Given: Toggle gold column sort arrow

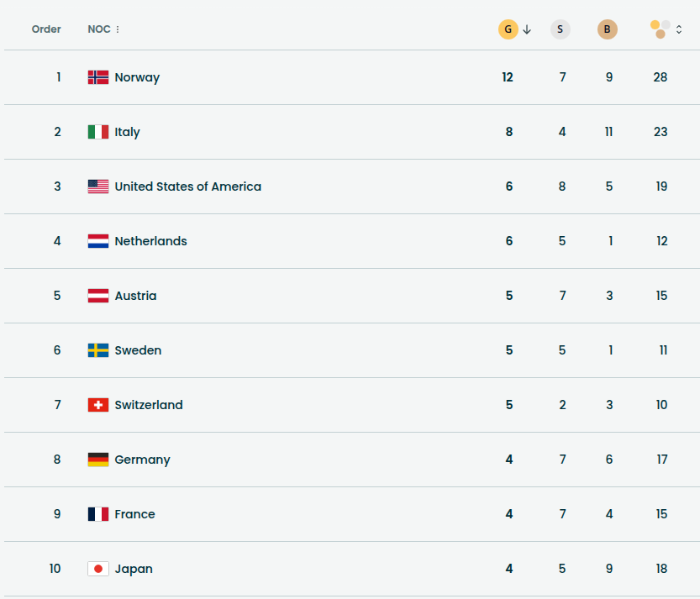Looking at the screenshot, I should [x=527, y=29].
